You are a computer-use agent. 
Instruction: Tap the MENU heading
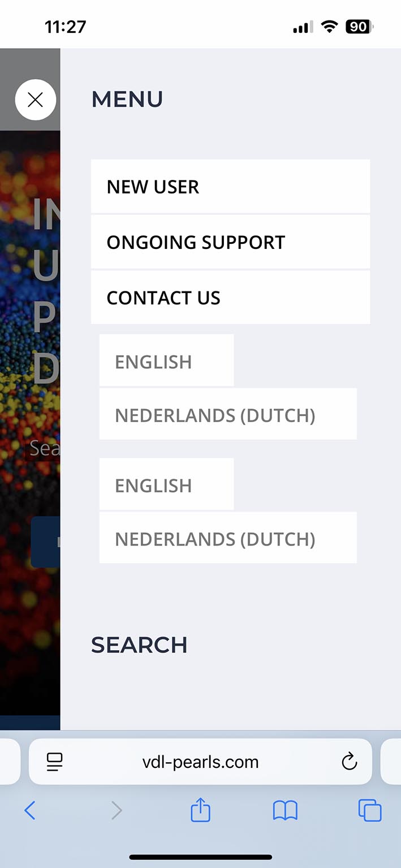pos(127,99)
